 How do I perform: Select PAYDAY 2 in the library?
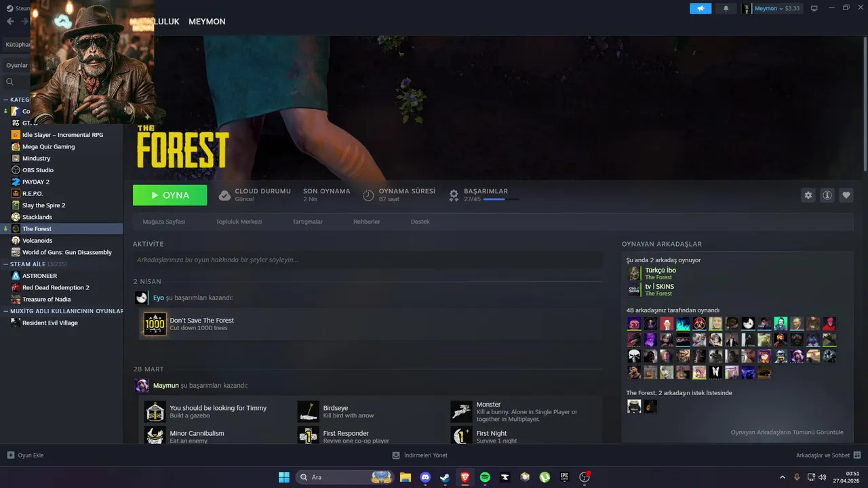click(35, 182)
